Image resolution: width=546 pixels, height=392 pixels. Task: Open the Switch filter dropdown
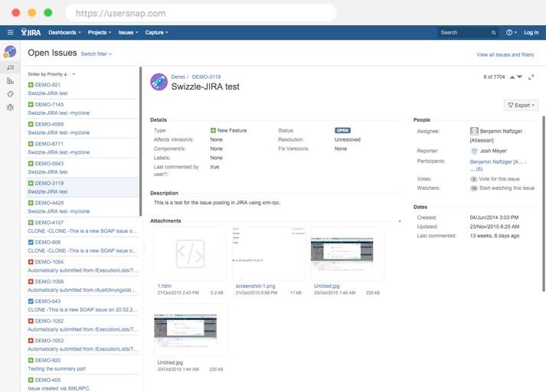click(x=96, y=54)
